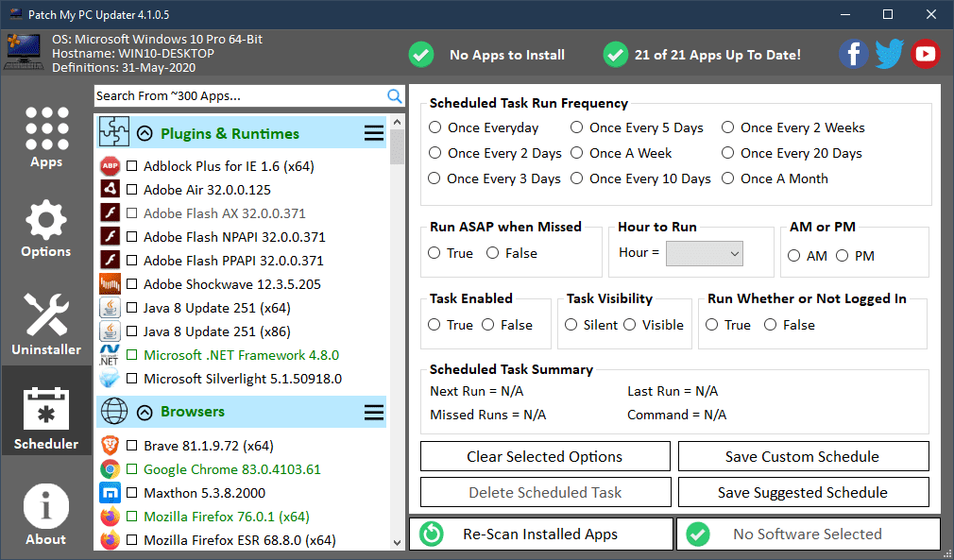
Task: Open the YouTube icon
Action: [x=926, y=54]
